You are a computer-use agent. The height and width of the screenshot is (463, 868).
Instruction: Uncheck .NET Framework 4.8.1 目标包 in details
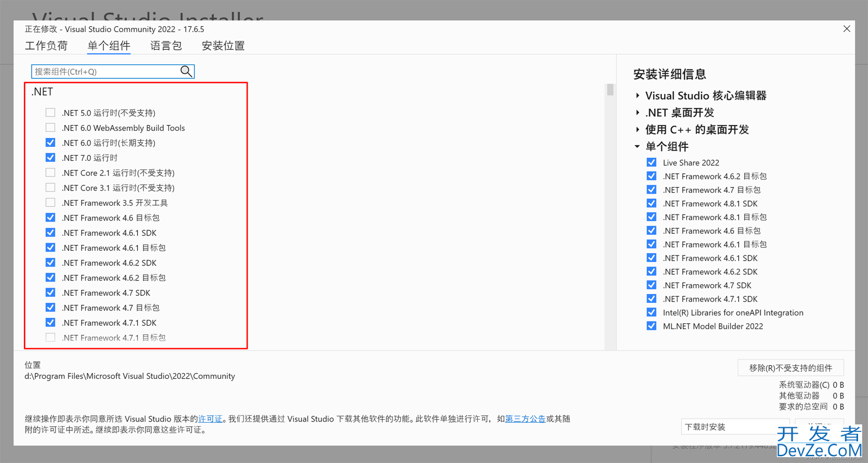651,217
